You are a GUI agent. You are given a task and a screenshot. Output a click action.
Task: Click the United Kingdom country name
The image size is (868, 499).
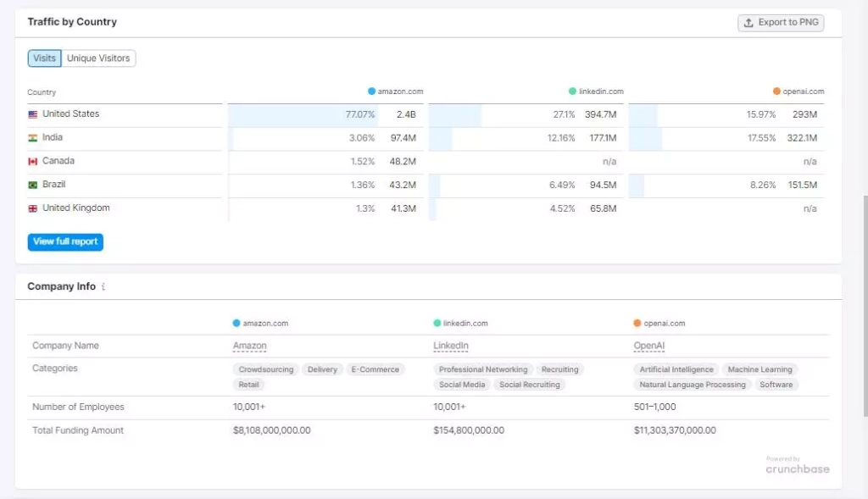click(x=75, y=208)
